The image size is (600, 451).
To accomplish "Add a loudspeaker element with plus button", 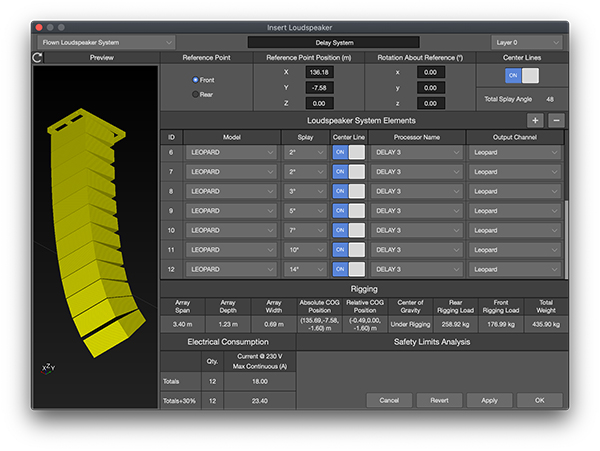I will click(535, 120).
